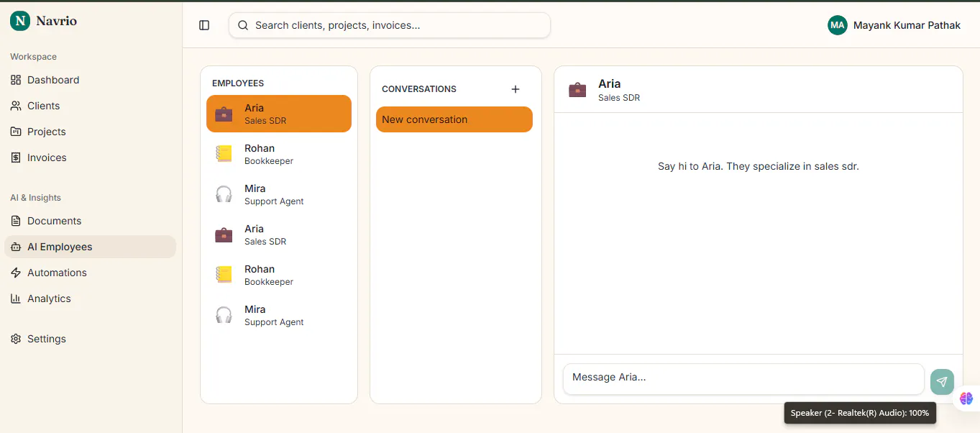Image resolution: width=980 pixels, height=433 pixels.
Task: Click briefcase icon of second Aria
Action: coord(224,234)
